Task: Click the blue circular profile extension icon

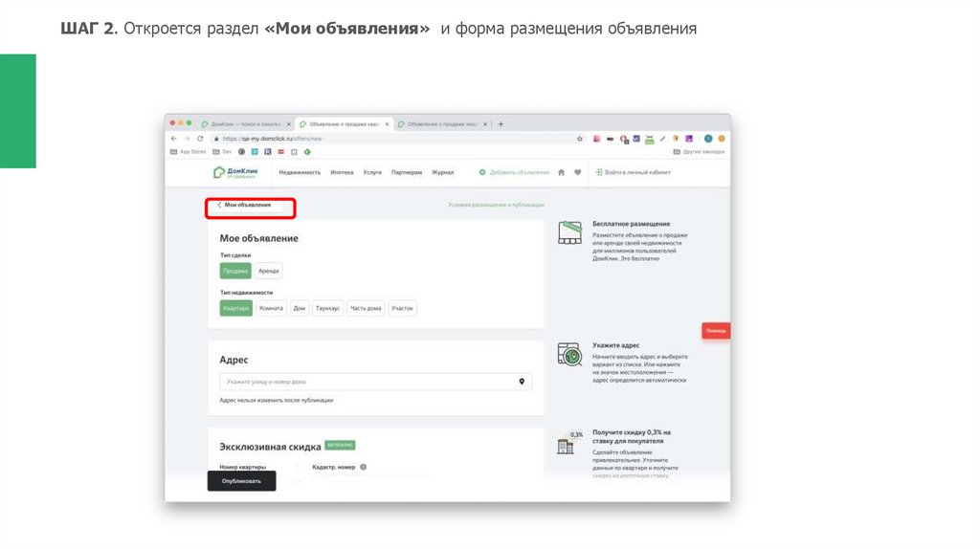Action: click(x=708, y=139)
